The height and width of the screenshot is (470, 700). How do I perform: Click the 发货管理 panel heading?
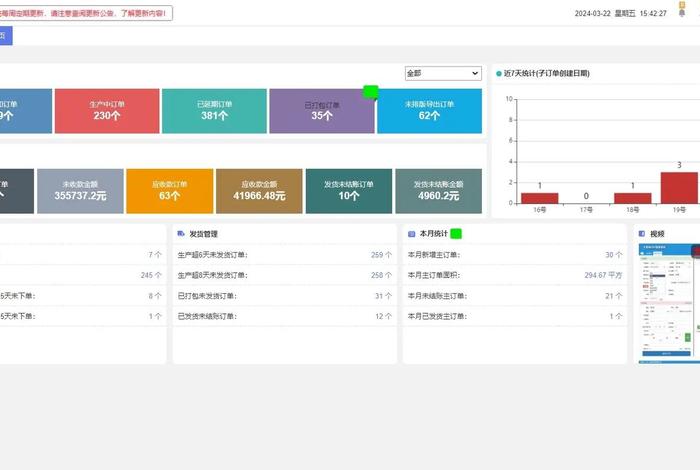pyautogui.click(x=204, y=233)
